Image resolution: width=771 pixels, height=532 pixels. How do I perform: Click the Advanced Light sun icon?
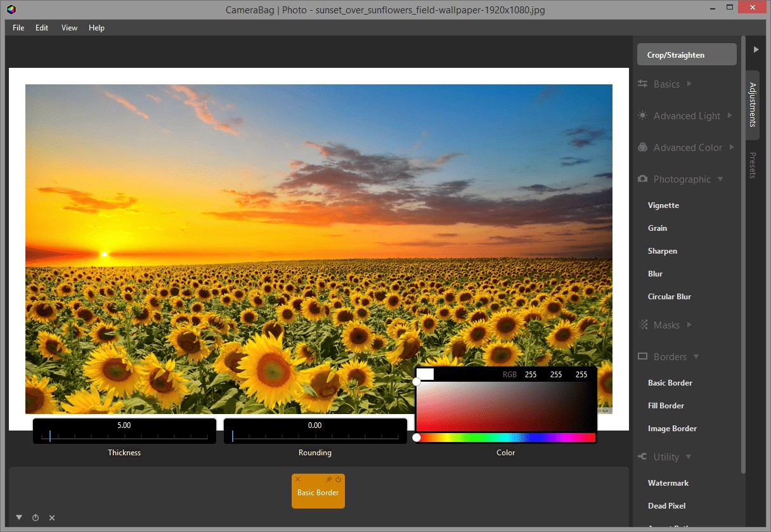point(642,115)
